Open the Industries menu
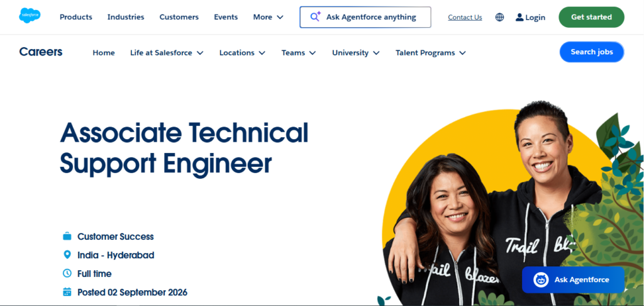644x306 pixels. coord(126,17)
